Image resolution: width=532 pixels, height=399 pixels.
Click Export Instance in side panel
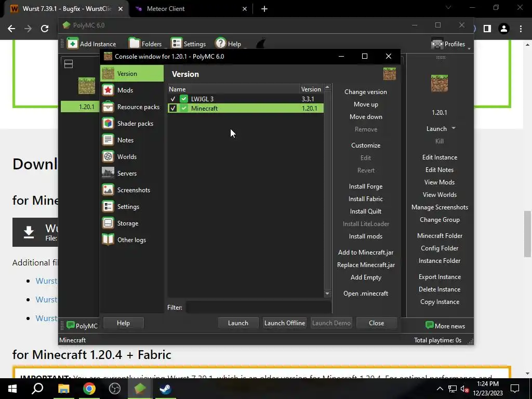point(440,277)
